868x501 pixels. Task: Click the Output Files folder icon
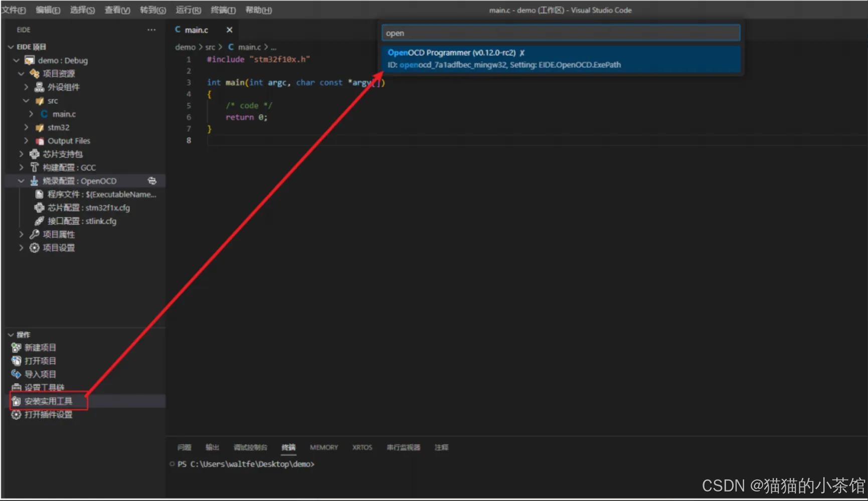[40, 141]
